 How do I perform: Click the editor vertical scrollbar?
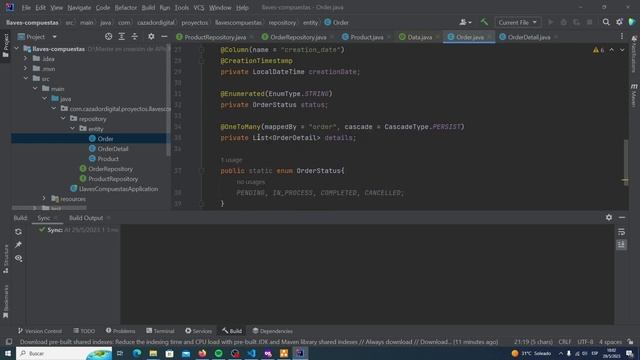point(626,162)
